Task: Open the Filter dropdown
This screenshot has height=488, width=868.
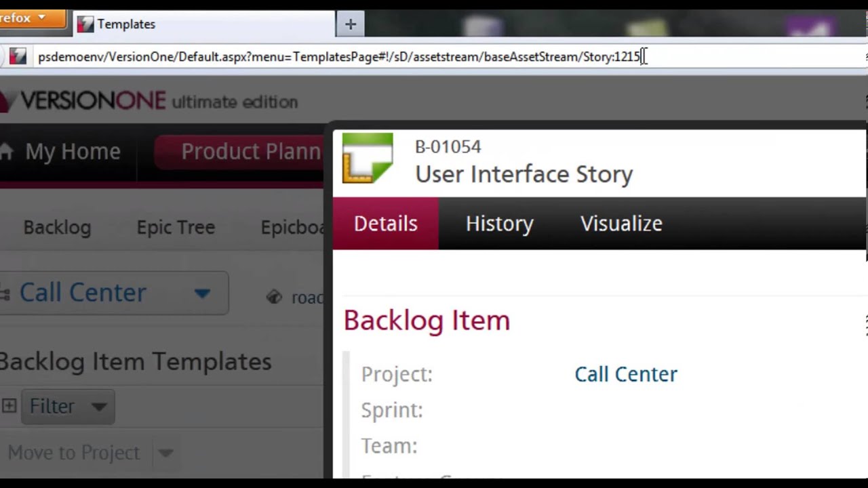Action: coord(68,406)
